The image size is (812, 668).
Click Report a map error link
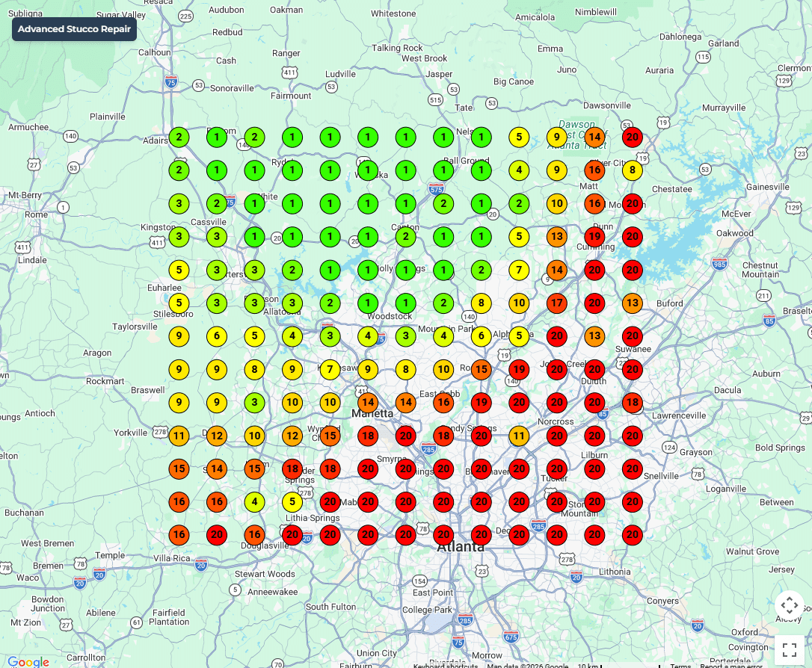[x=731, y=665]
